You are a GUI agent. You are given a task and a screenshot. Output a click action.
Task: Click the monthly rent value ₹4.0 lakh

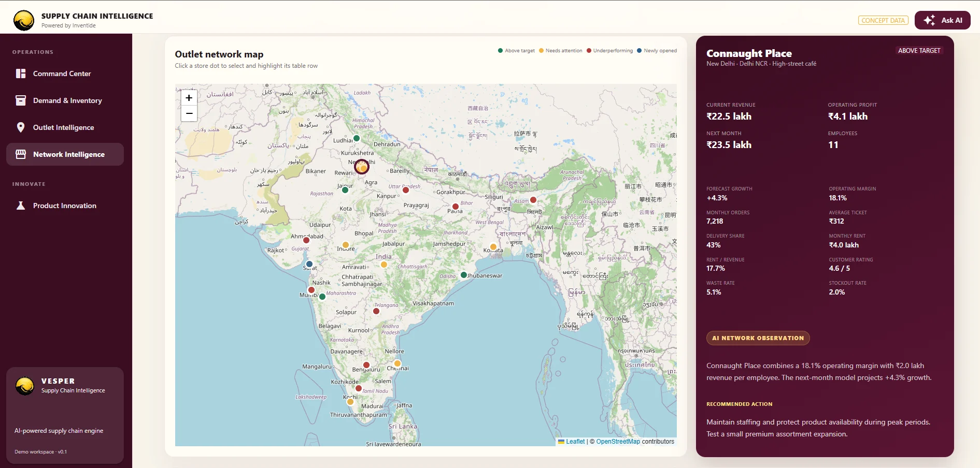click(844, 245)
